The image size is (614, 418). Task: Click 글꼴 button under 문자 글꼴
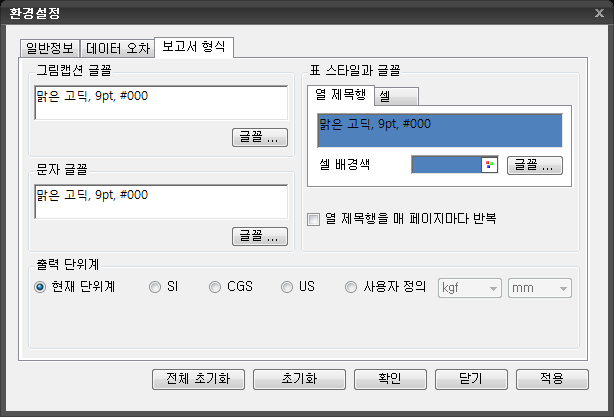tap(259, 237)
